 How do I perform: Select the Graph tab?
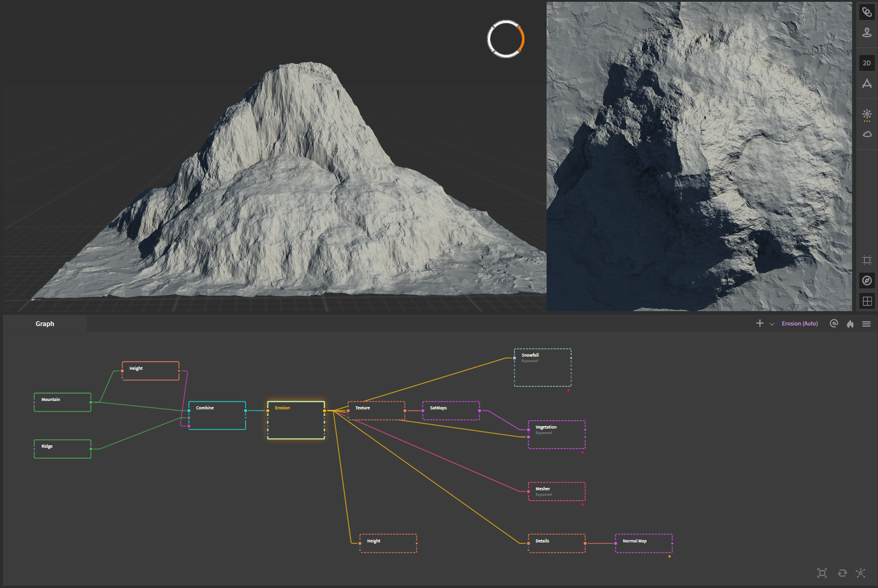pos(45,324)
